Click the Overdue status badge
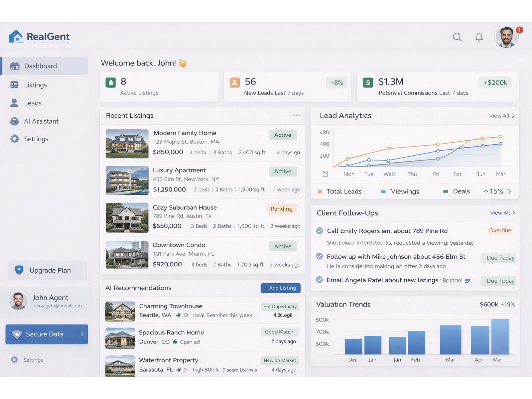 click(500, 230)
